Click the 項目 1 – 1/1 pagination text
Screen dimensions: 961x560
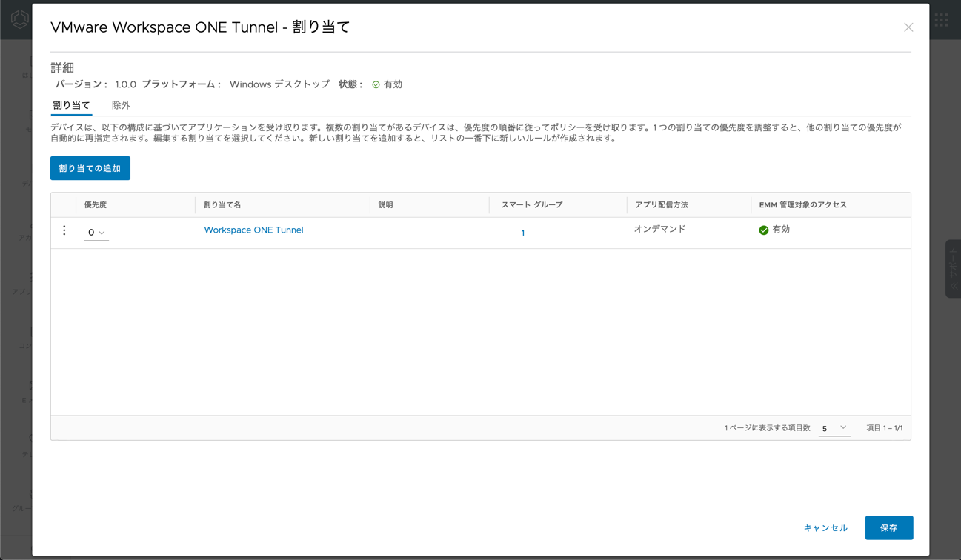[885, 428]
